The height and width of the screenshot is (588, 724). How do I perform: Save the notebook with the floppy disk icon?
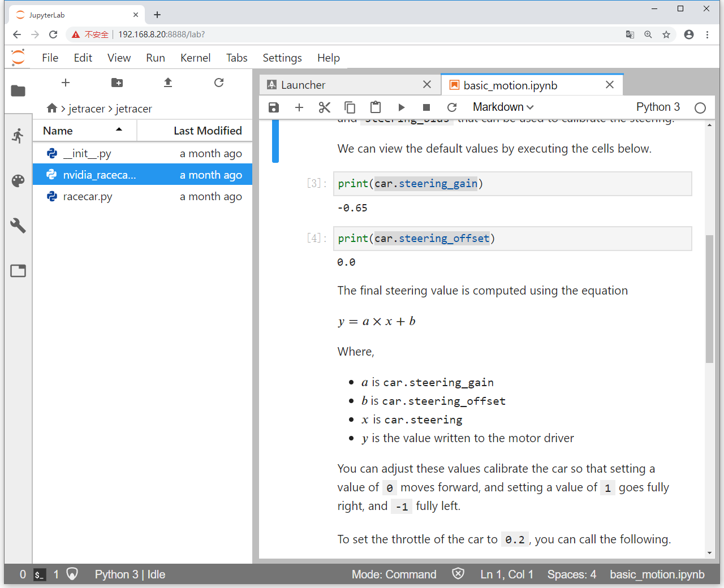(274, 107)
